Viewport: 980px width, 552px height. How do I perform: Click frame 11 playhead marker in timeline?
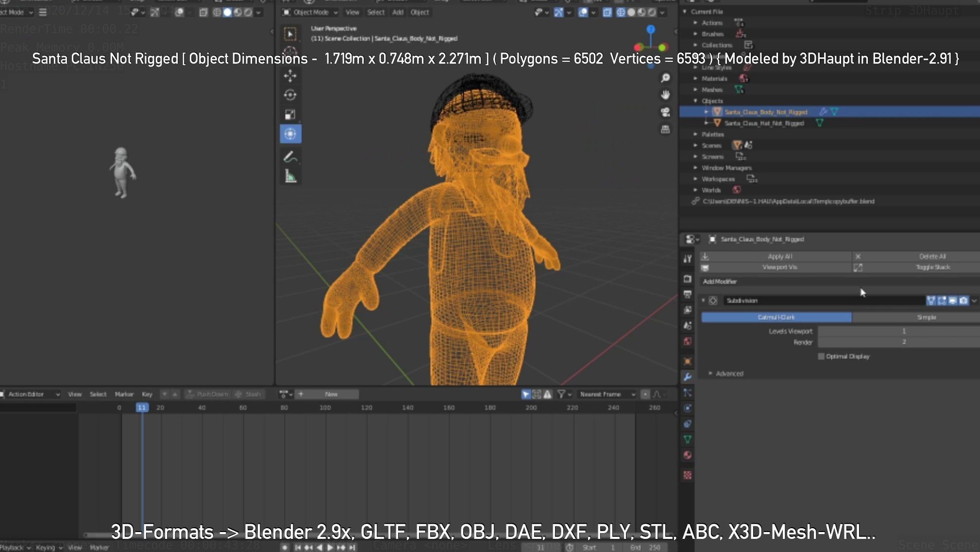click(142, 408)
